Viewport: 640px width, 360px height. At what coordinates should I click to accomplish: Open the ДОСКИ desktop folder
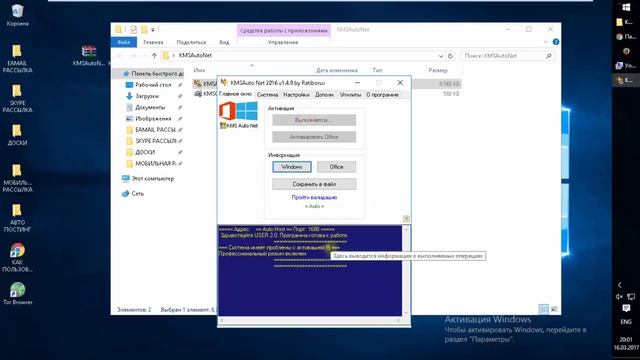(x=17, y=135)
